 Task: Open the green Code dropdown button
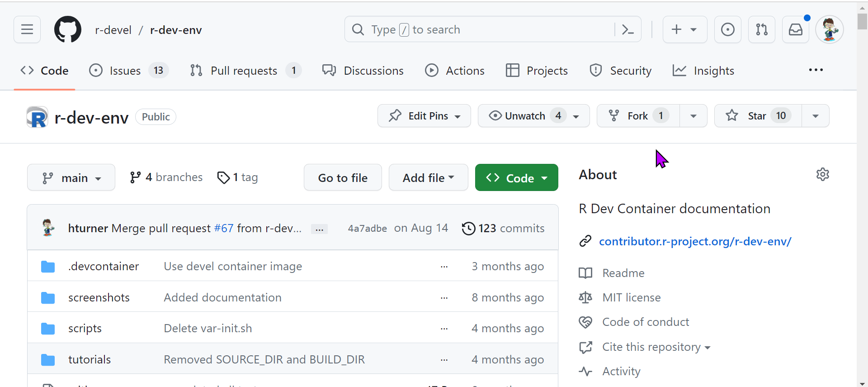(516, 177)
